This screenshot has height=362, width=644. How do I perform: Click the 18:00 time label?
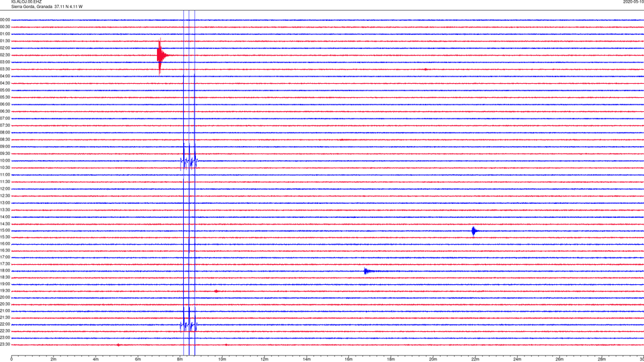click(x=5, y=271)
